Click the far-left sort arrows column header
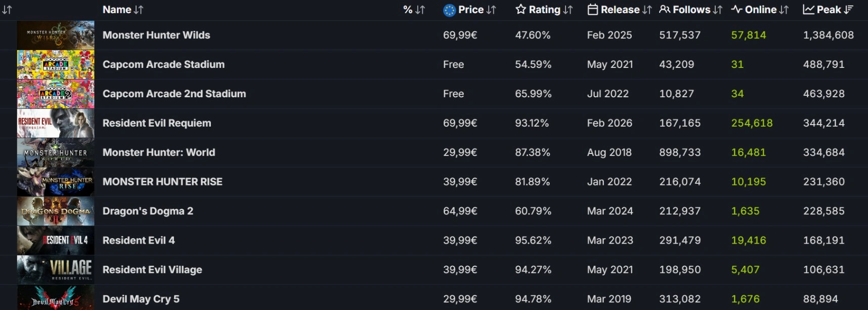 pyautogui.click(x=7, y=10)
